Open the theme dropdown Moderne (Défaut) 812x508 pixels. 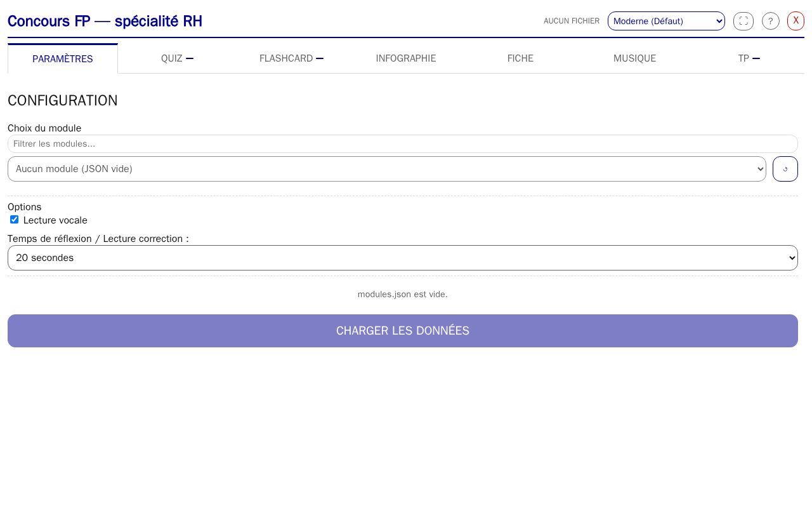click(x=666, y=21)
